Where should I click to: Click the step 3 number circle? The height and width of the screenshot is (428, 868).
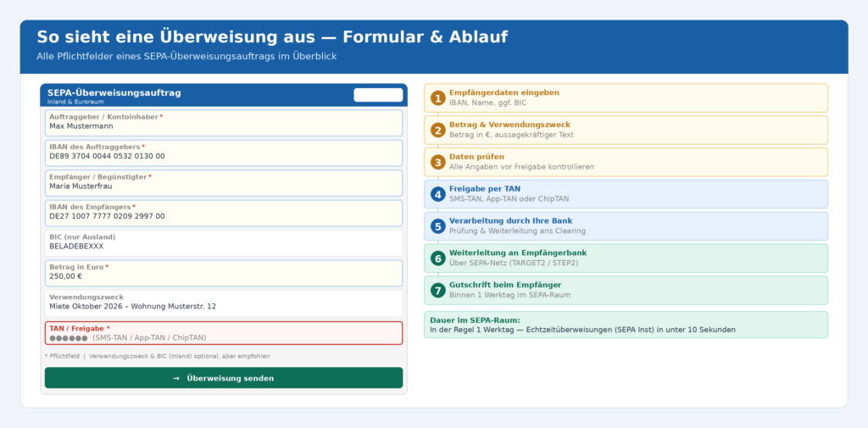pyautogui.click(x=438, y=162)
